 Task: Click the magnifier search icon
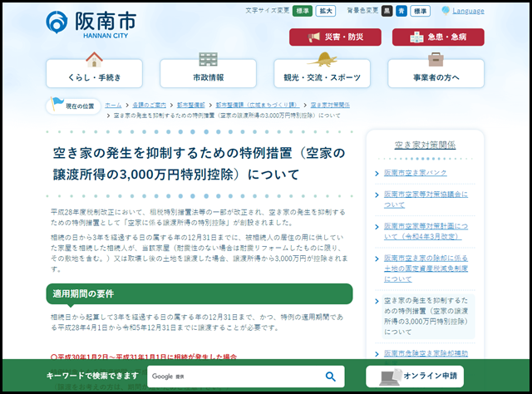331,377
